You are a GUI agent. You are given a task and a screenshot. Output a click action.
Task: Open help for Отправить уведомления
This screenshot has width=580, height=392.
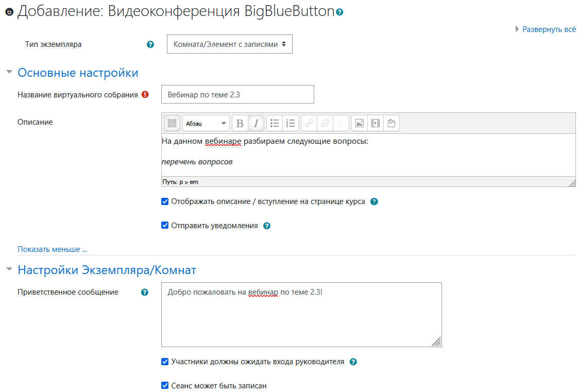[267, 226]
